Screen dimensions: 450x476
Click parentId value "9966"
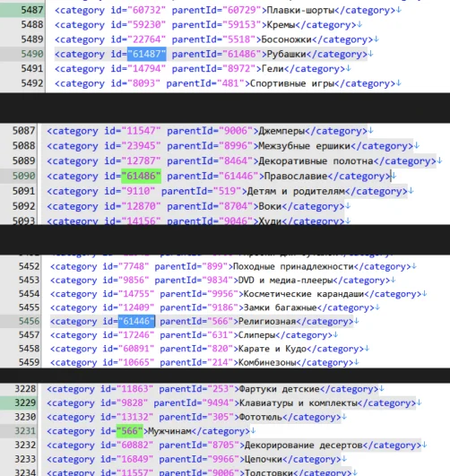(x=223, y=459)
